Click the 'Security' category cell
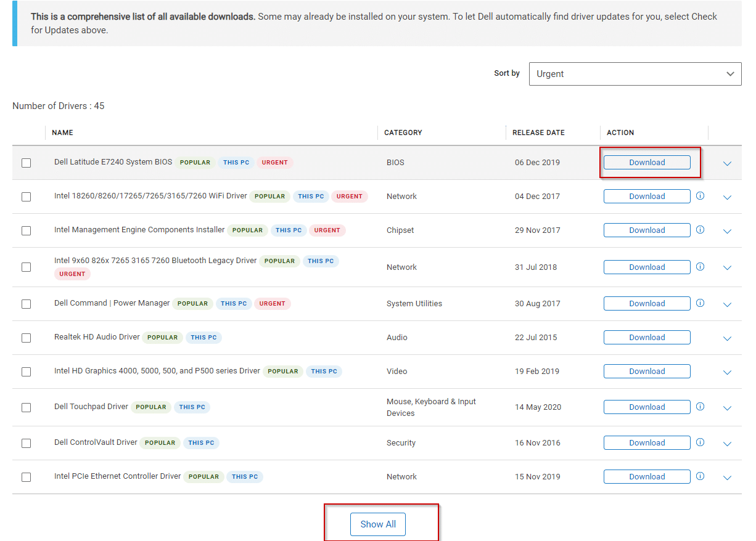The width and height of the screenshot is (756, 541). [401, 443]
